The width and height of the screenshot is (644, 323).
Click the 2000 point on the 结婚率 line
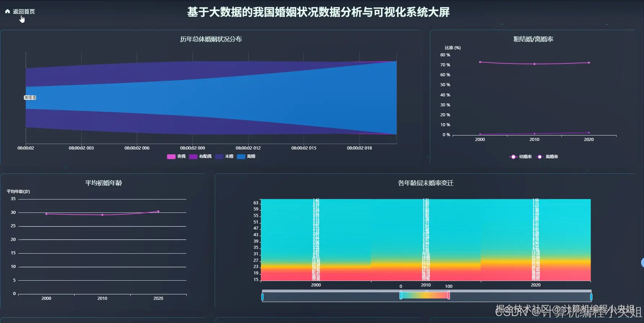pyautogui.click(x=480, y=62)
